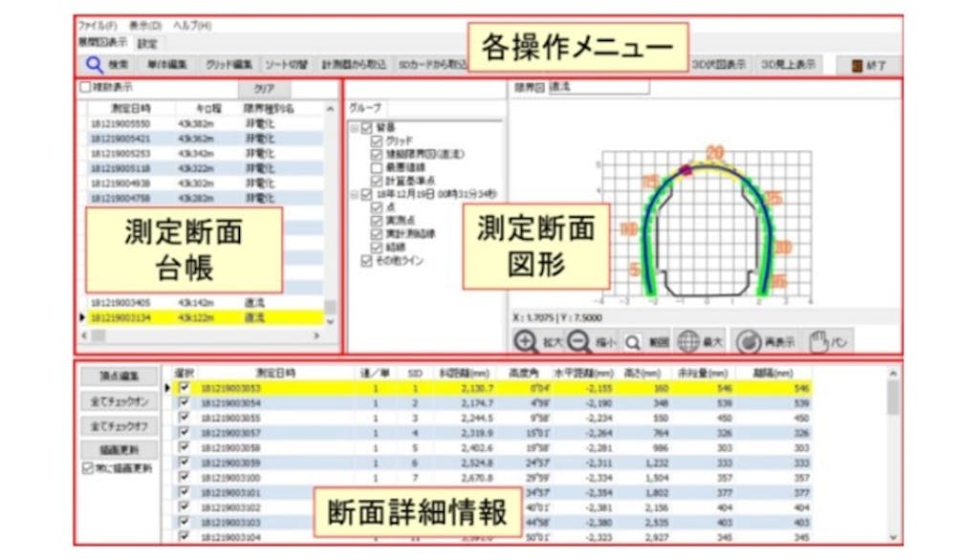This screenshot has height=560, width=979.
Task: Toggle the 建築限界図(直流) checkbox
Action: (377, 154)
